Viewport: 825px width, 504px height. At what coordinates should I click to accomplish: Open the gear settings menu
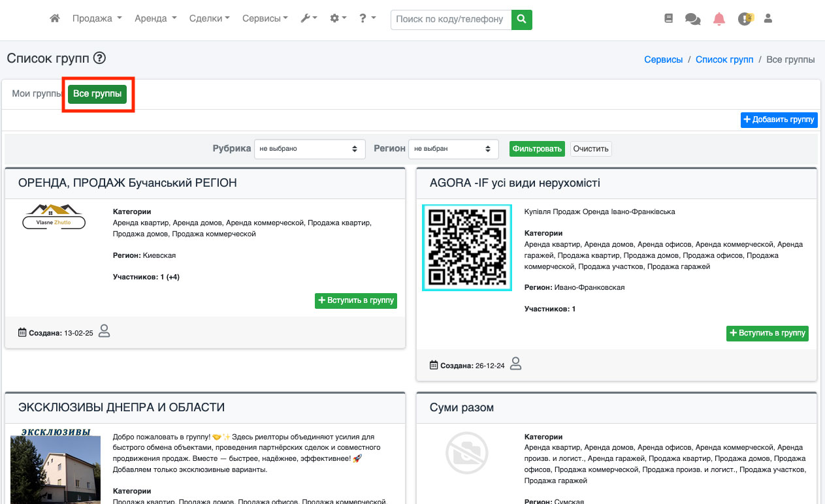pos(338,19)
